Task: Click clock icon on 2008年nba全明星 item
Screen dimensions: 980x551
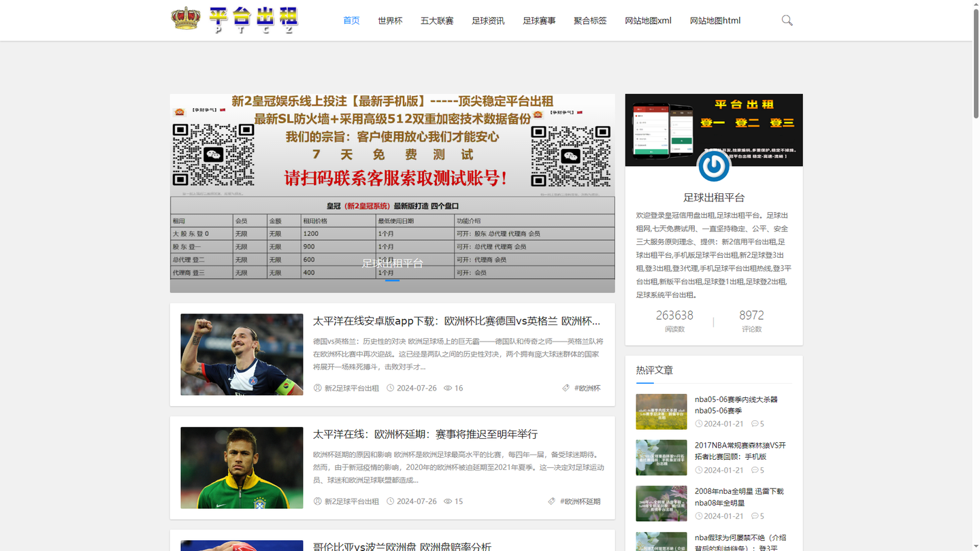Action: [x=699, y=516]
